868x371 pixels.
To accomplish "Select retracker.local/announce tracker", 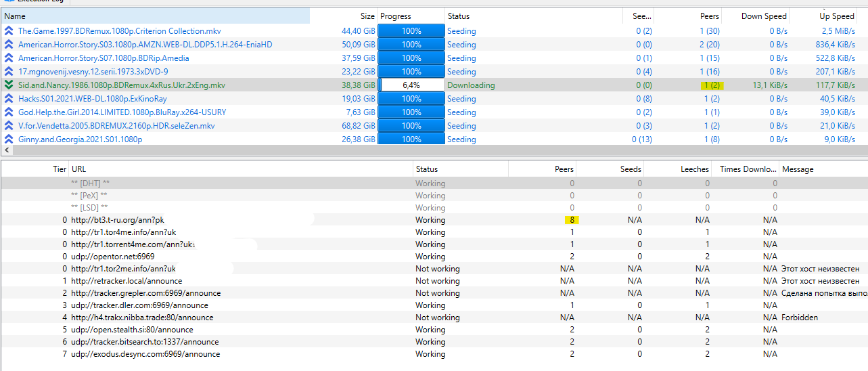I will click(127, 281).
